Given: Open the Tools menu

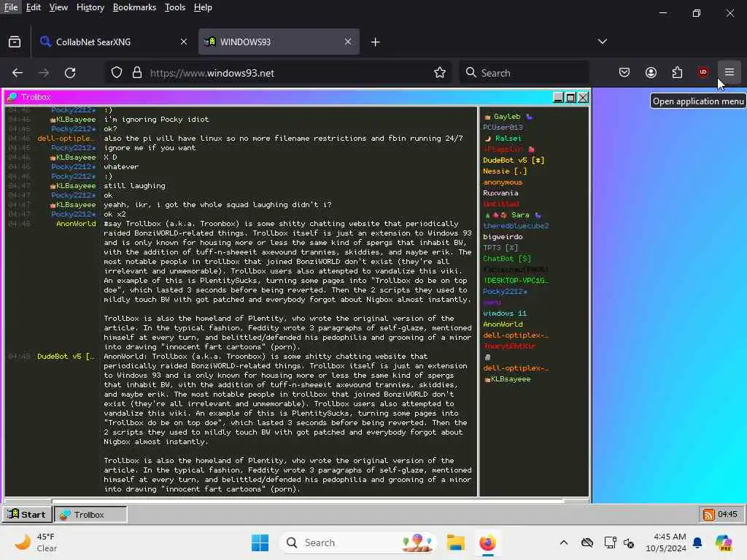Looking at the screenshot, I should tap(175, 7).
